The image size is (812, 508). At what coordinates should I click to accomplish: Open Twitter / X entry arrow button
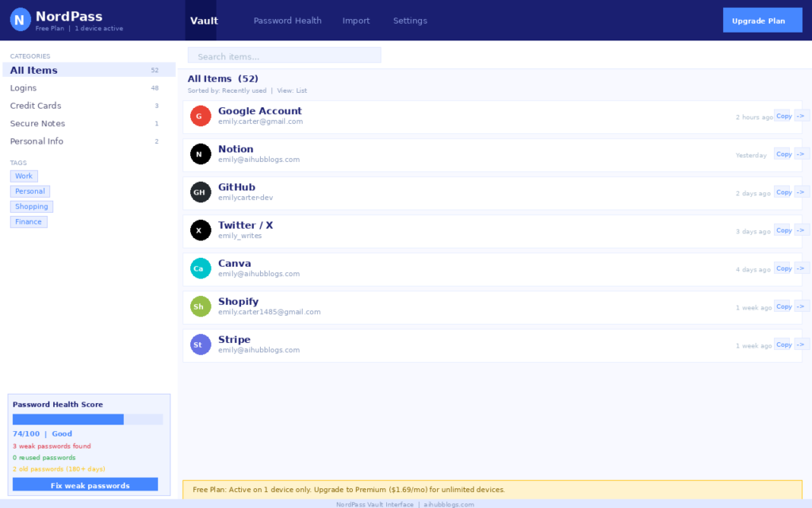pos(801,230)
